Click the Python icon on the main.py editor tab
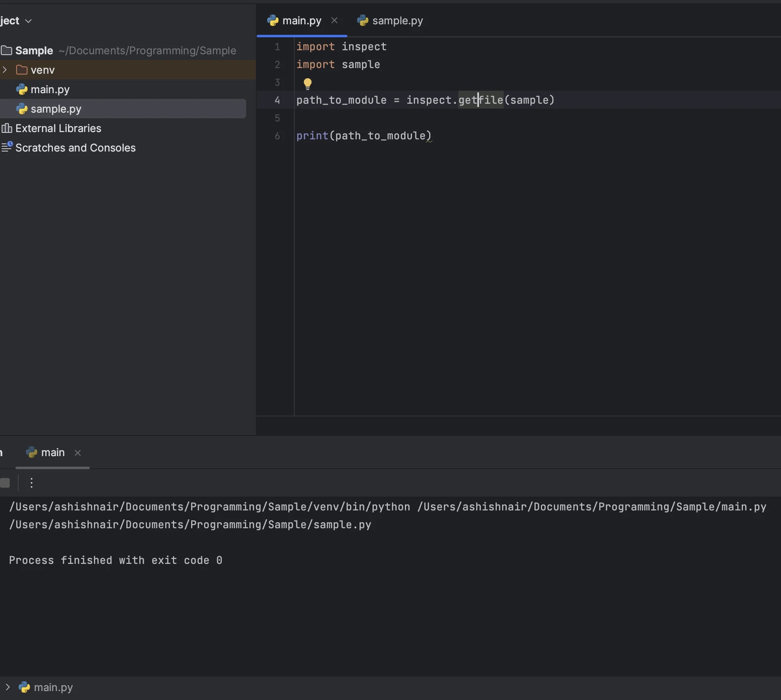Screen dimensions: 781x700 [x=272, y=20]
